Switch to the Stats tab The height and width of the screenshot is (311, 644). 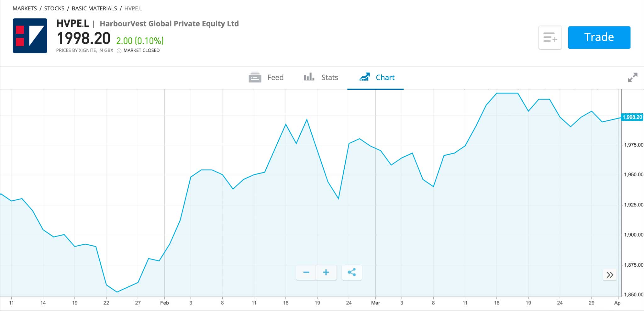pos(321,77)
